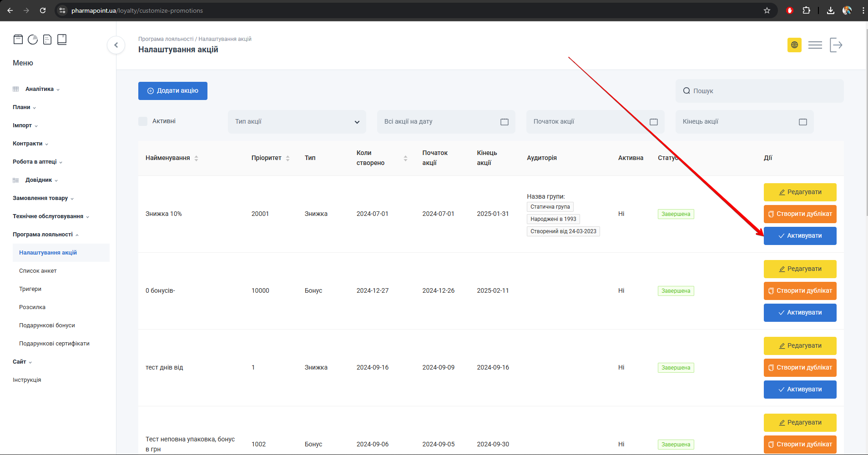This screenshot has height=455, width=868.
Task: Click the book icon in sidebar header
Action: pos(62,40)
